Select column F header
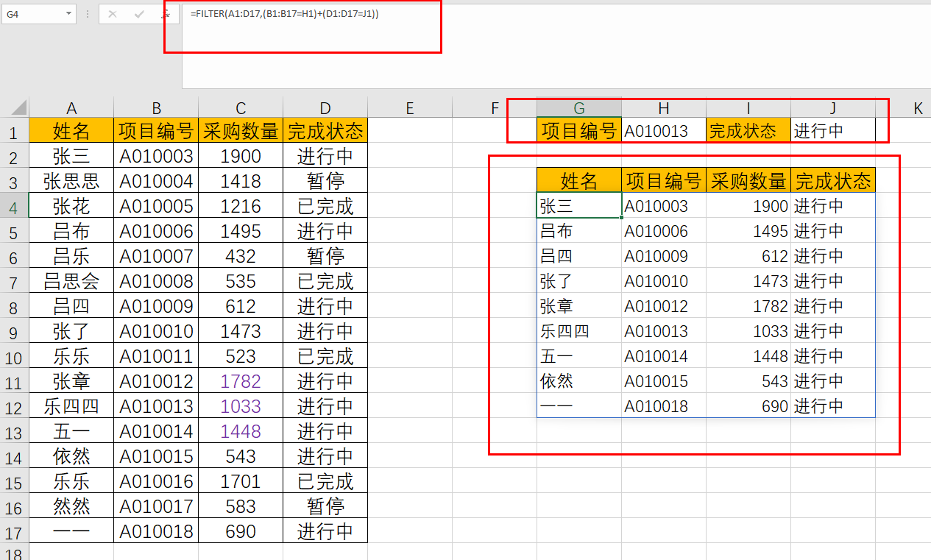Viewport: 931px width, 560px height. coord(495,108)
